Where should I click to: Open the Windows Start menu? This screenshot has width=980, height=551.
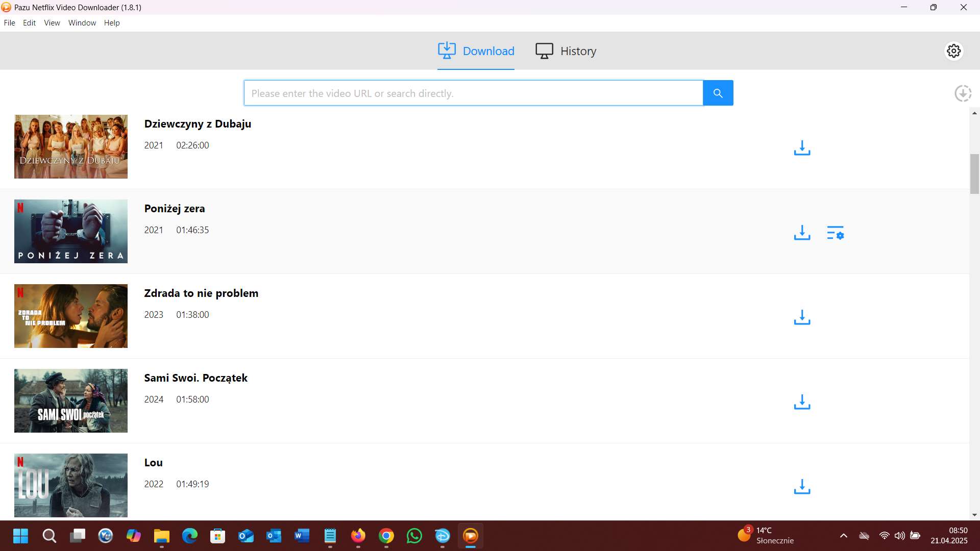coord(20,536)
